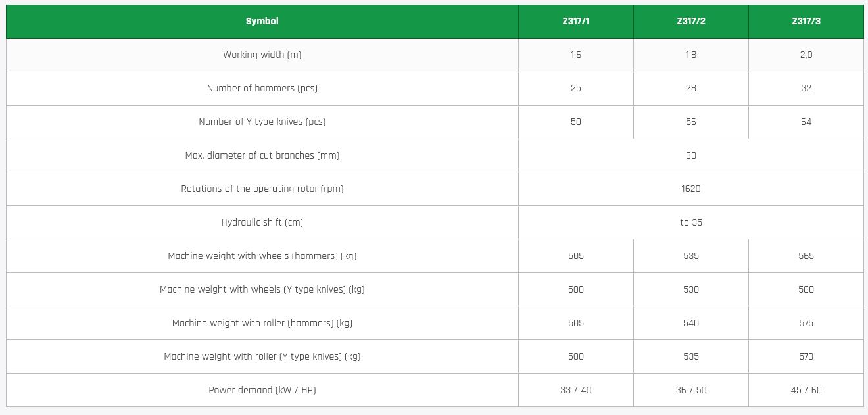Screen dimensions: 868x415
Task: Select the 45 / 60 power value
Action: tap(806, 390)
